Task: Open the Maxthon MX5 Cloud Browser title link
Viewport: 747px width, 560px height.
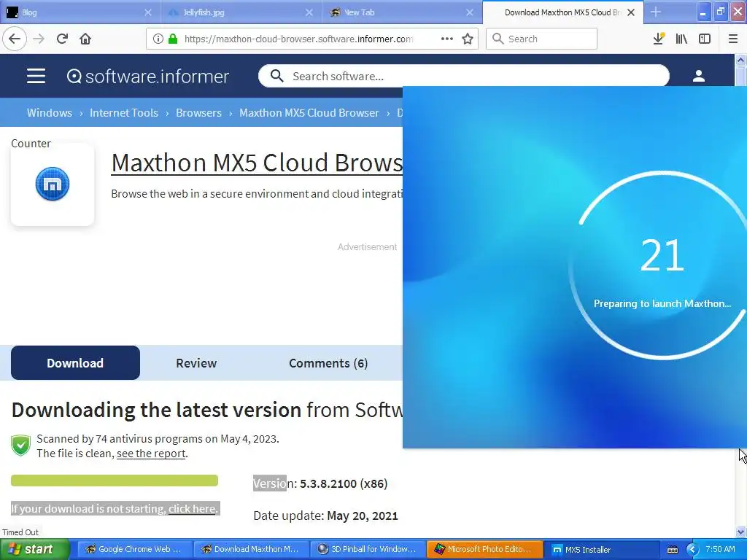Action: pos(257,163)
